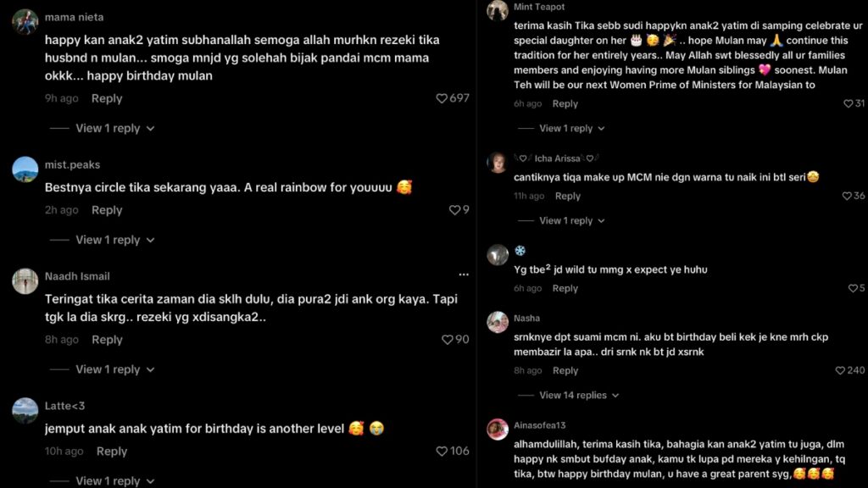
Task: Reply to the snowflake user's comment
Action: 565,288
